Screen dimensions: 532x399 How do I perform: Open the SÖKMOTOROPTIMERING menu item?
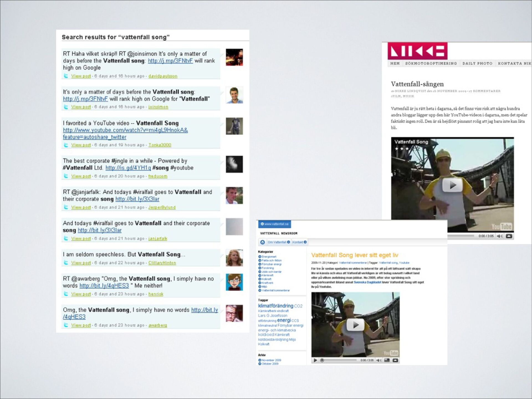[x=431, y=63]
